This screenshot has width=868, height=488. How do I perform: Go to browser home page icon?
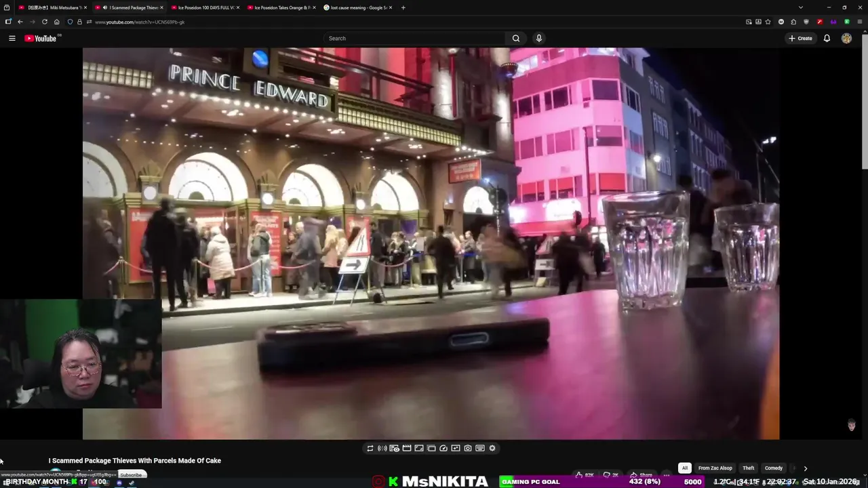point(57,22)
